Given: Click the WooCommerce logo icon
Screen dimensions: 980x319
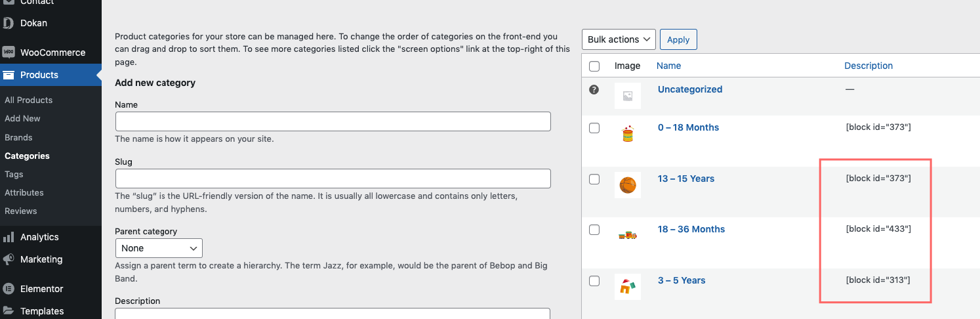Looking at the screenshot, I should [x=9, y=53].
